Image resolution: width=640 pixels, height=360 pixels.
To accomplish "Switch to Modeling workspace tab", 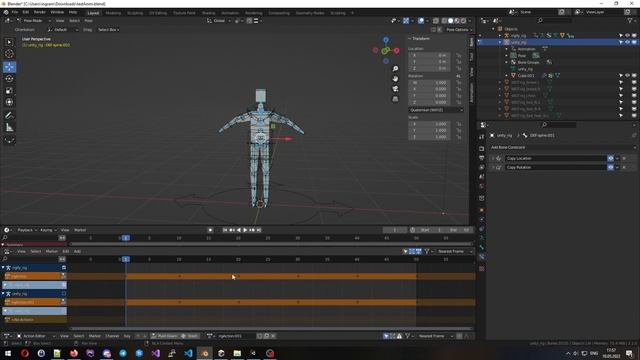I will pos(113,13).
